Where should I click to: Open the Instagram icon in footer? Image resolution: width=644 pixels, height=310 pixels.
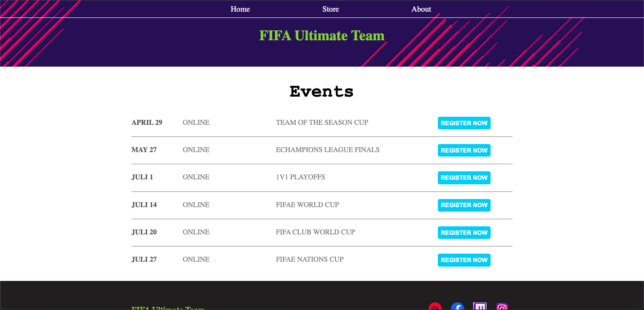tap(502, 307)
